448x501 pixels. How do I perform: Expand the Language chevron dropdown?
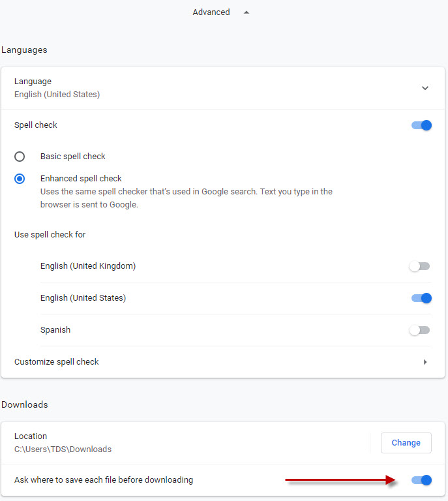point(425,88)
